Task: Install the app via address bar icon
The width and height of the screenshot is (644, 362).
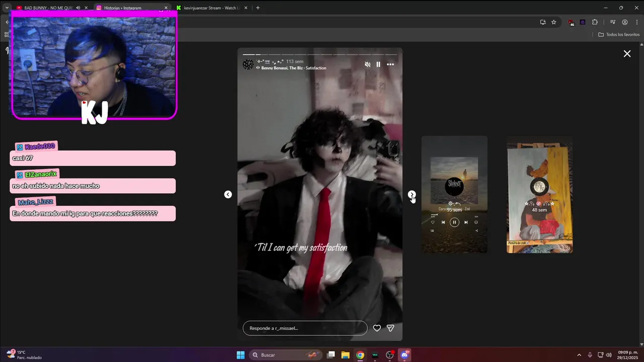Action: click(x=542, y=22)
